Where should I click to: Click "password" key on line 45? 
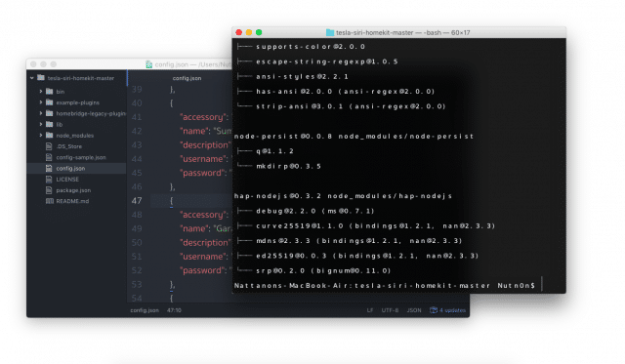[x=203, y=173]
